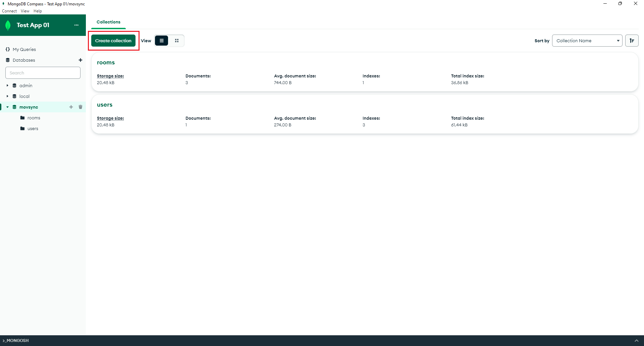Expand the local database tree

pyautogui.click(x=7, y=96)
